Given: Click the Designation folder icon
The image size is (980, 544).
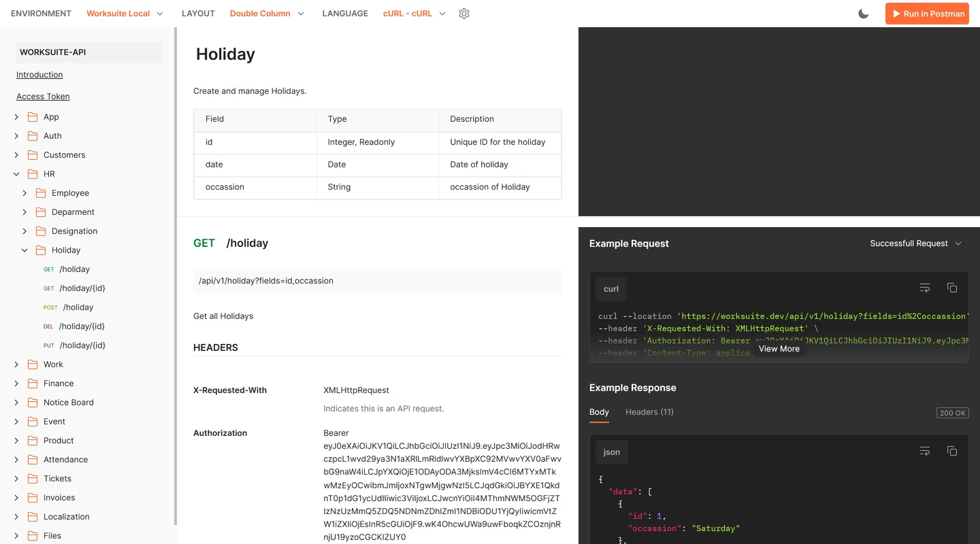Looking at the screenshot, I should (41, 231).
